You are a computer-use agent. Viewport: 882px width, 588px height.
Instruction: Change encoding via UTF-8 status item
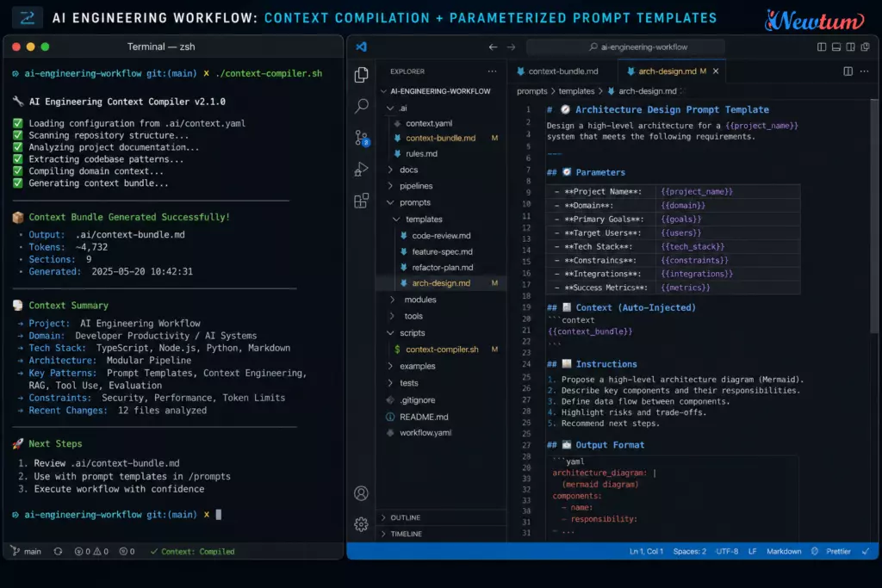point(727,552)
